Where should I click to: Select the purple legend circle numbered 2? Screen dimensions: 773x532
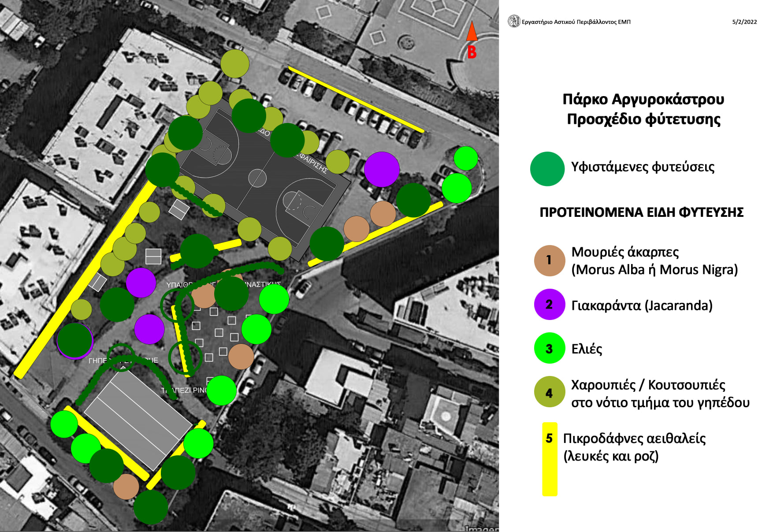[549, 305]
